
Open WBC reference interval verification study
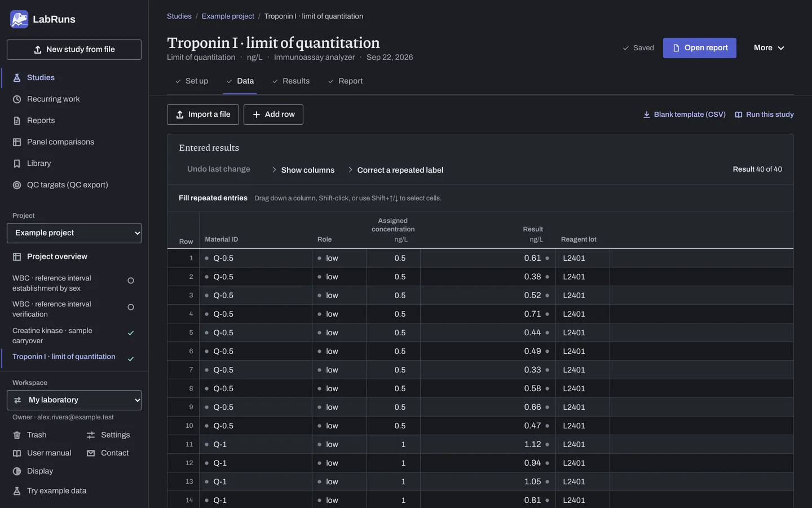74,309
